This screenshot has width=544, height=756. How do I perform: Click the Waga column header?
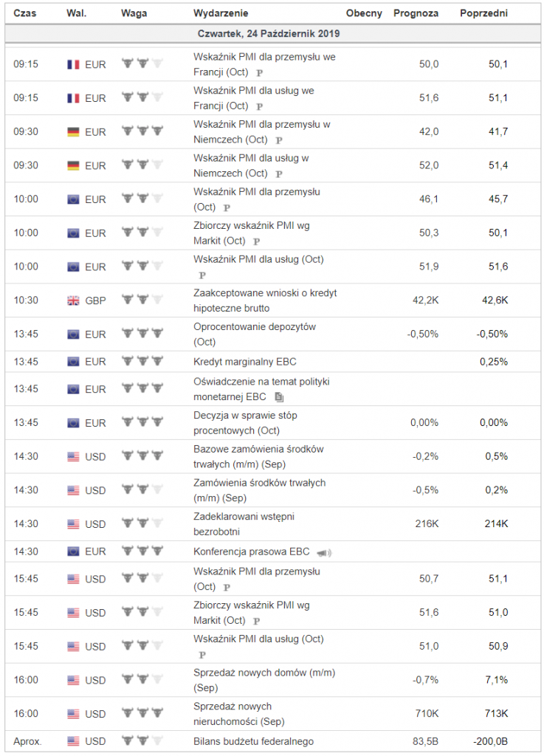134,13
